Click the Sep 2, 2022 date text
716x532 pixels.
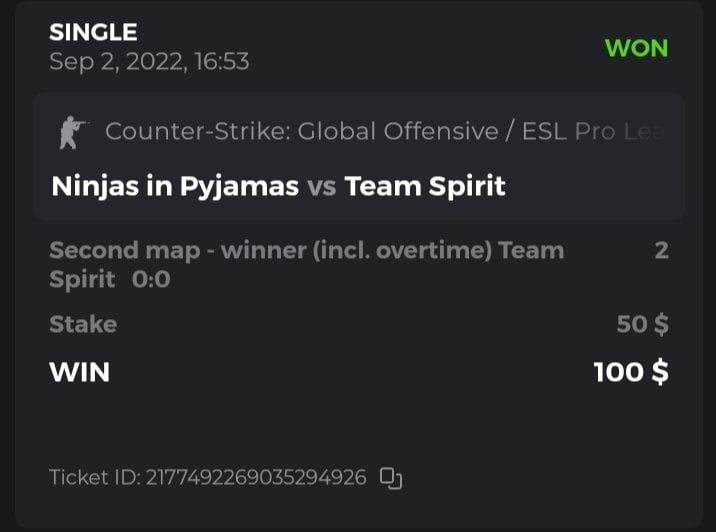pyautogui.click(x=114, y=62)
